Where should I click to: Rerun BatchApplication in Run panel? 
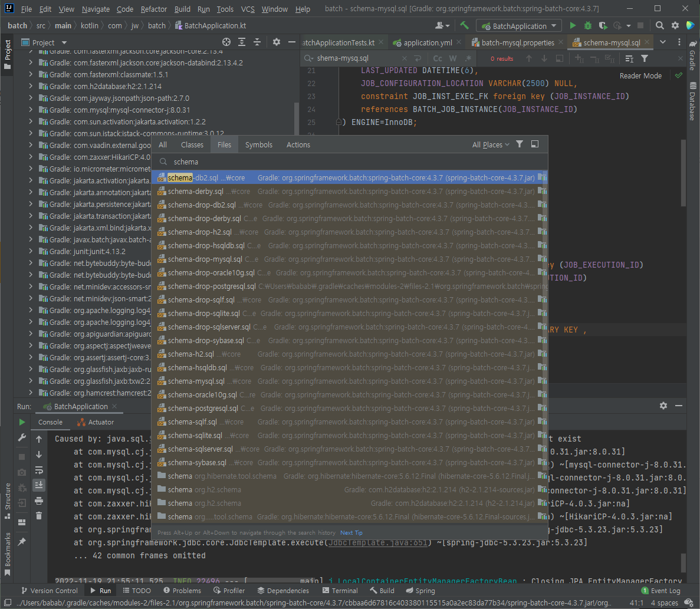[22, 422]
